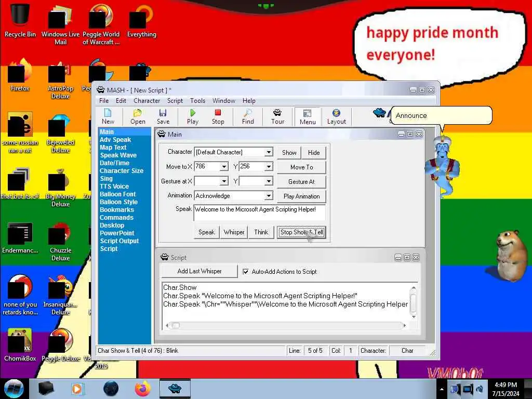Select Map Text in the sidebar

tap(113, 148)
